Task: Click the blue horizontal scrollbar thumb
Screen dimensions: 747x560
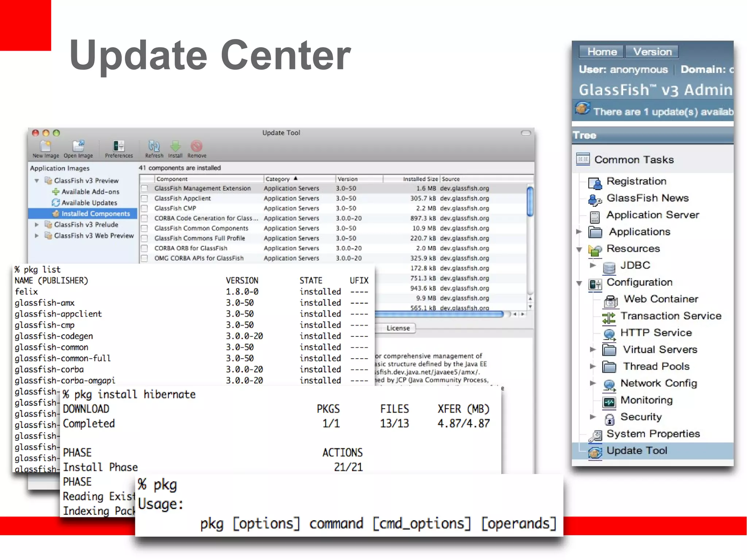Action: pyautogui.click(x=440, y=314)
